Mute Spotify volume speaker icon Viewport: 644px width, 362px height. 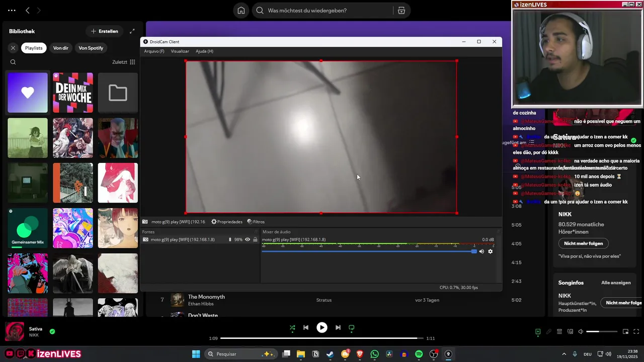[581, 332]
